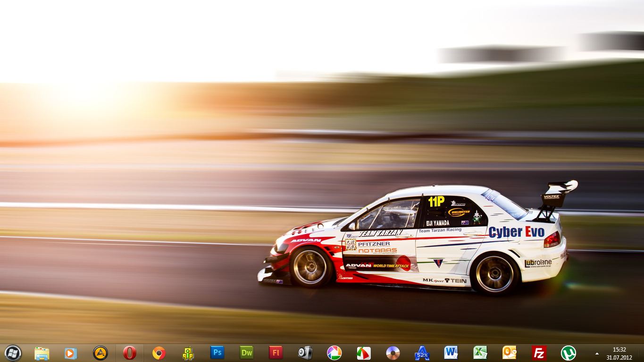Open the Picasa photo viewer
The image size is (644, 362).
tap(334, 353)
